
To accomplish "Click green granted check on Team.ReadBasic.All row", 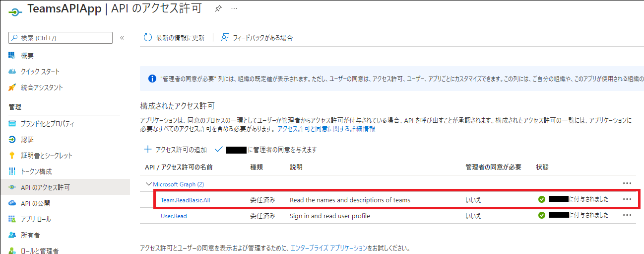I will [542, 199].
